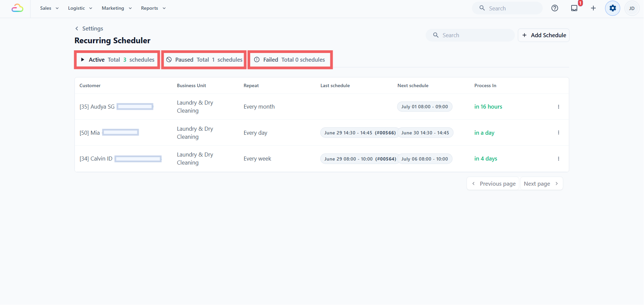Screen dimensions: 644x305
Task: Select the [35] Audya SG customer cell
Action: tap(116, 107)
